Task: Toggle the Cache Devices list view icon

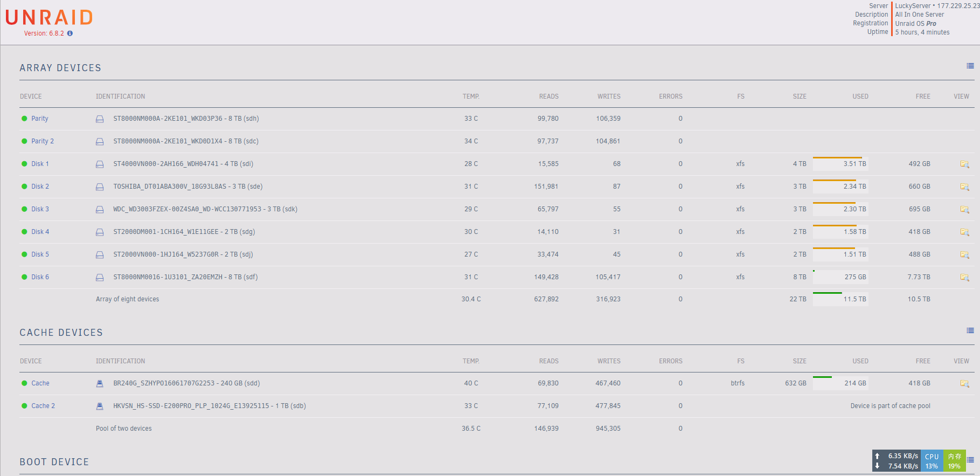Action: point(970,331)
